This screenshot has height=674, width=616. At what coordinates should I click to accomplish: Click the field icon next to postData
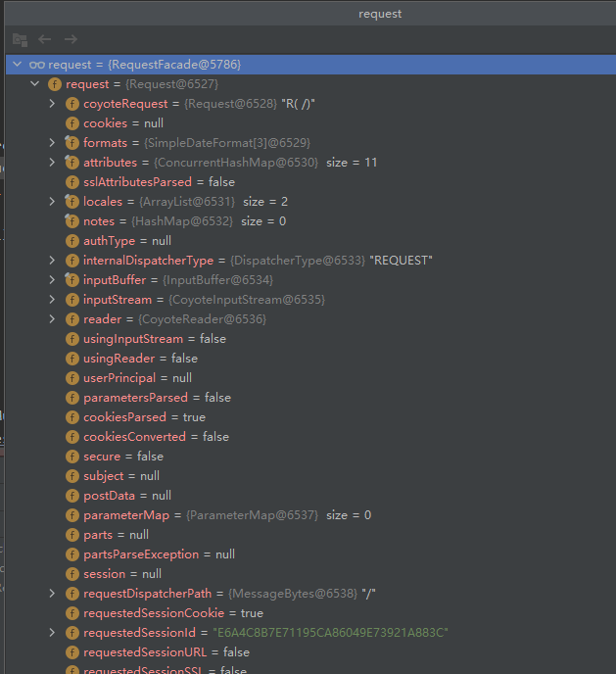[x=72, y=496]
